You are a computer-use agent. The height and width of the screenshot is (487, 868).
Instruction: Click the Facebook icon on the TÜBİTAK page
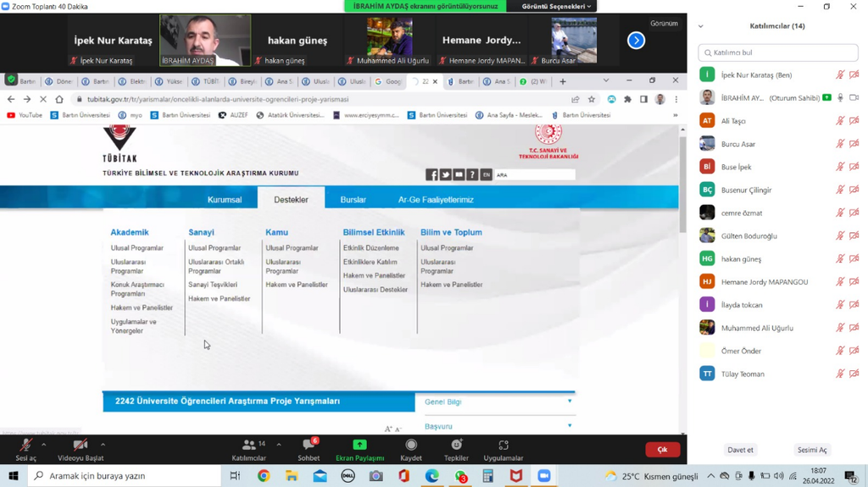point(431,174)
